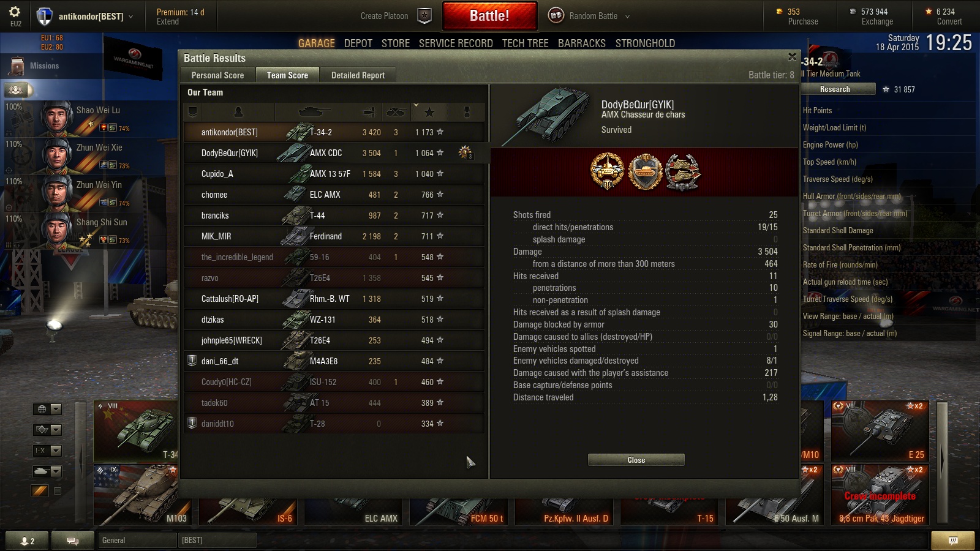This screenshot has height=551, width=980.
Task: Open the chat channels icon in bottom bar
Action: click(72, 541)
